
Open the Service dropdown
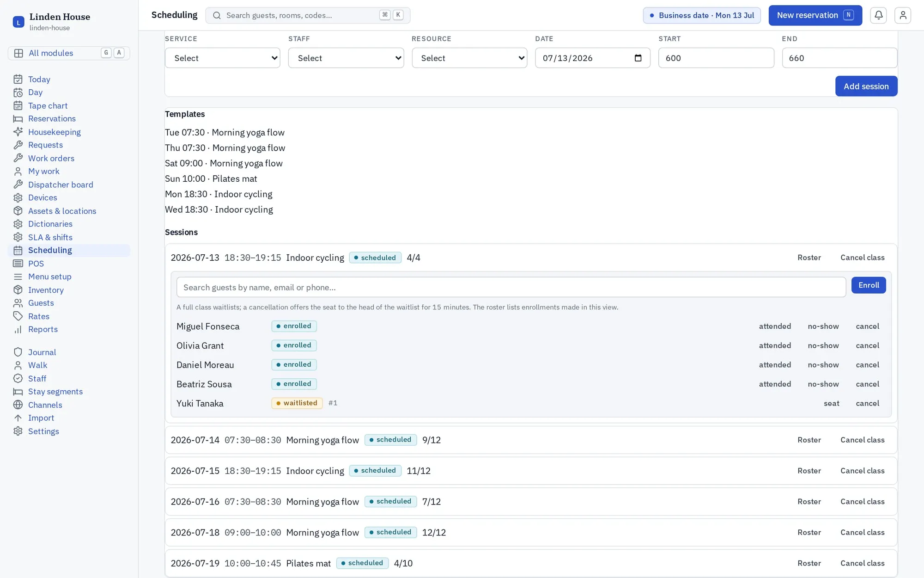223,58
